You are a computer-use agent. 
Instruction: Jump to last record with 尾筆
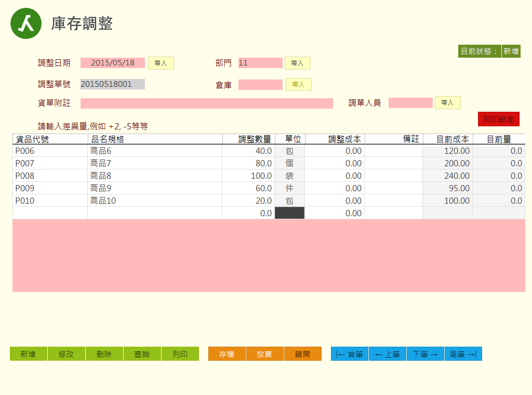pos(463,354)
